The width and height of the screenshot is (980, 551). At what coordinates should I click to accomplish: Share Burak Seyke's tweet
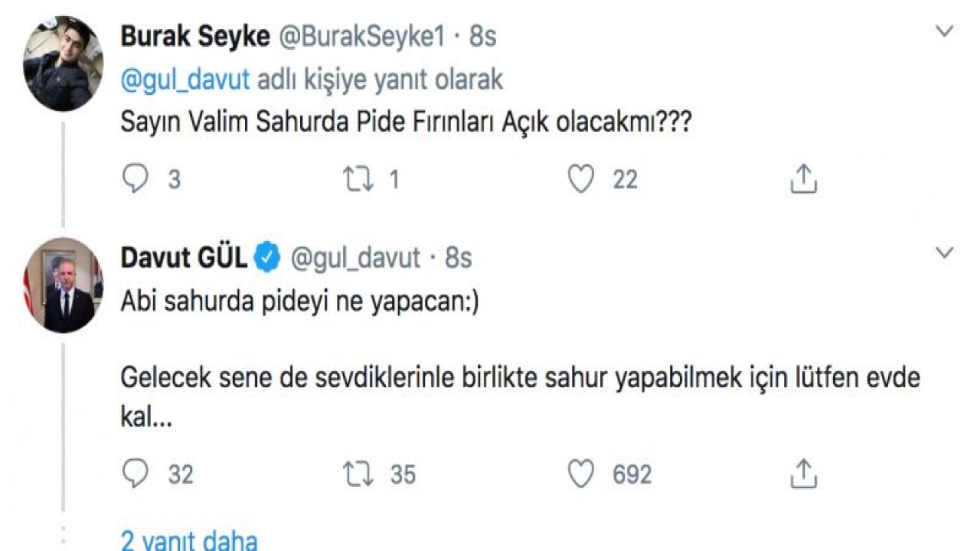(x=802, y=177)
